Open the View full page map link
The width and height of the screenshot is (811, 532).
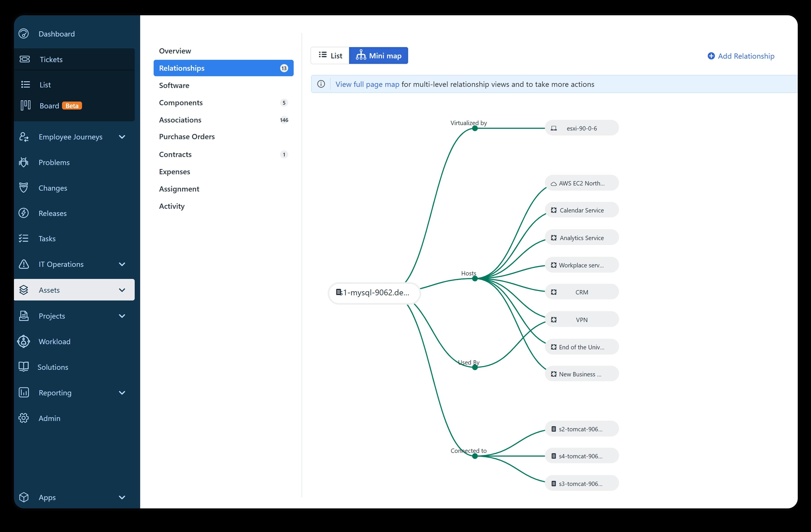pos(367,84)
